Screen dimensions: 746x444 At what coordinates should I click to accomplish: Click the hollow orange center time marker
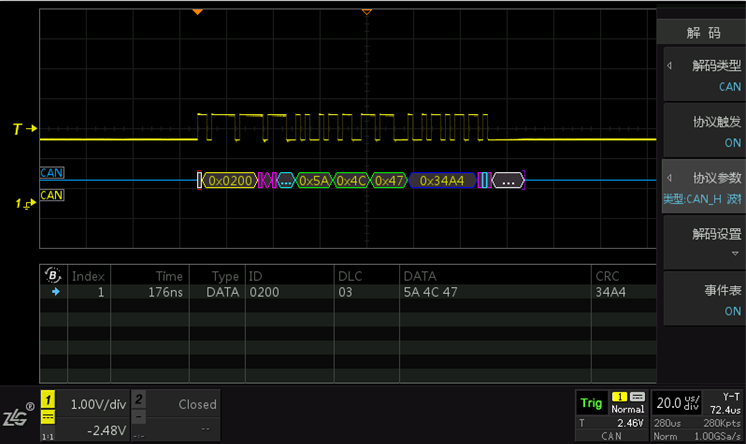tap(366, 12)
